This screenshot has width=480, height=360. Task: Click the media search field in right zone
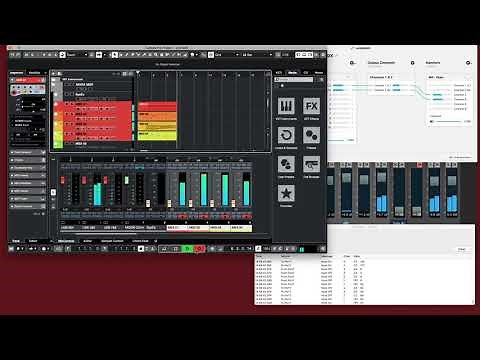[x=294, y=80]
